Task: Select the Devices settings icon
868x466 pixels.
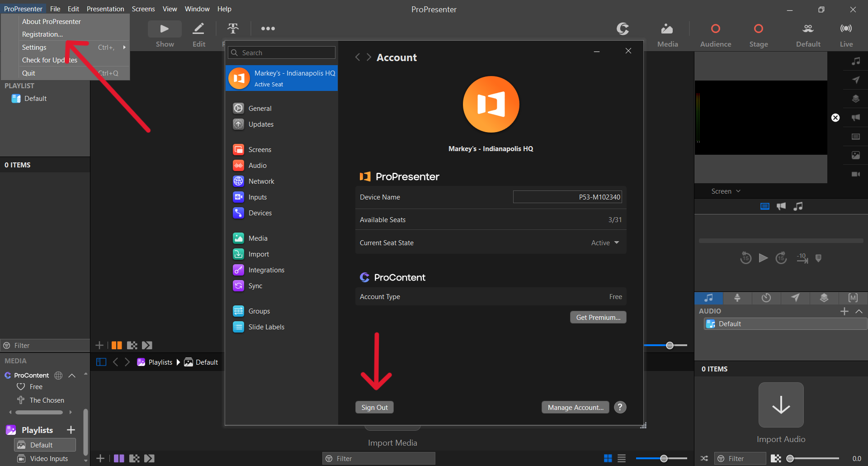Action: click(238, 213)
